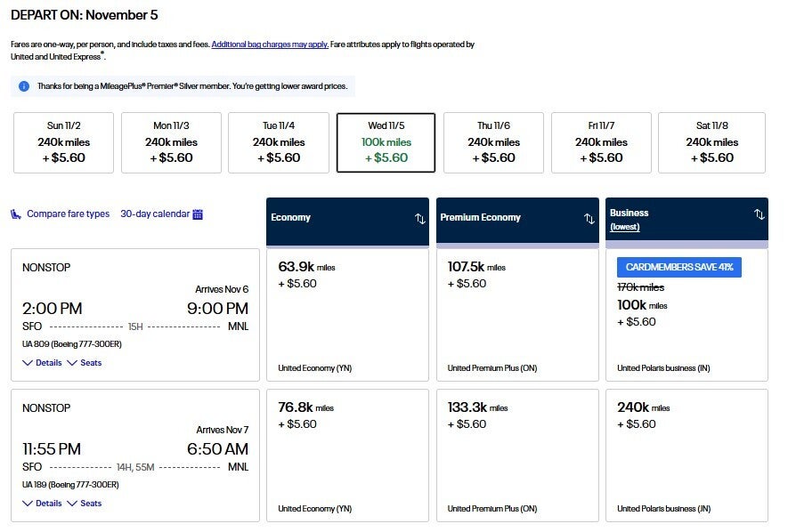Viewport: 788px width, 532px height.
Task: Click the strikethrough 170k miles price
Action: click(x=641, y=287)
